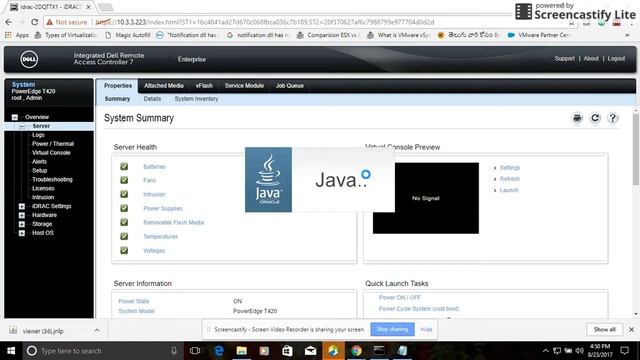
Task: Select the Details sub-tab
Action: [152, 99]
